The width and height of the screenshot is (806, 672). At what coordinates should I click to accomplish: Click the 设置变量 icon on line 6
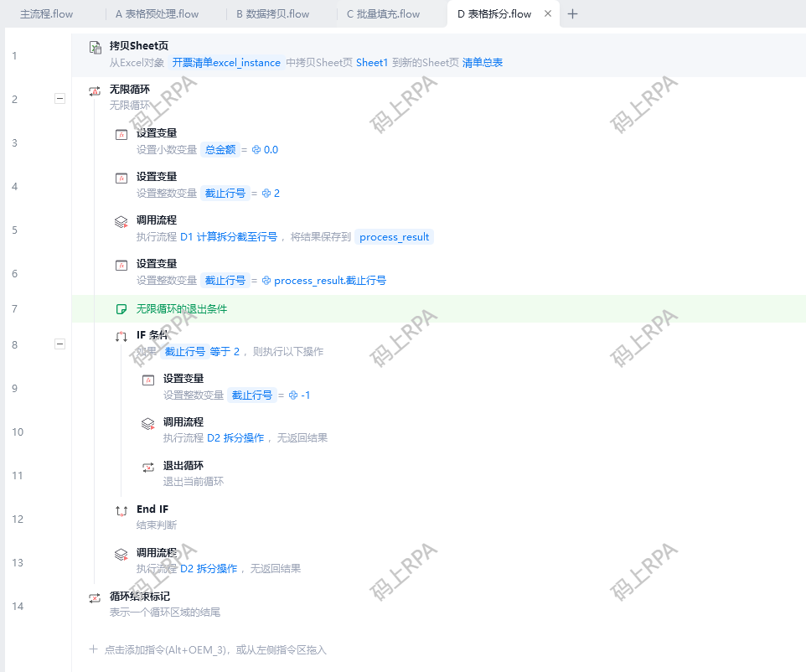tap(121, 266)
